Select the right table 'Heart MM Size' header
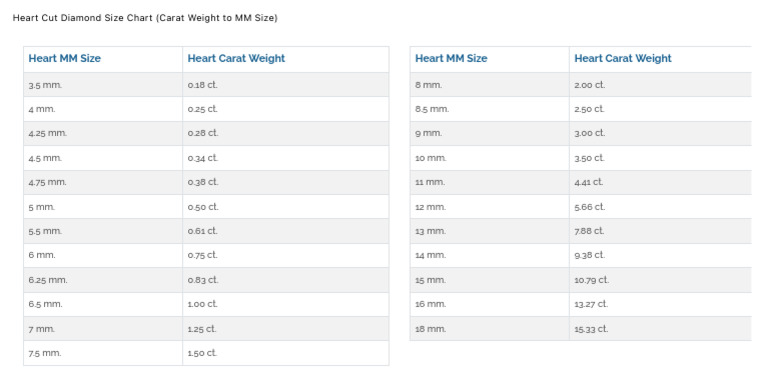768x373 pixels. point(489,59)
